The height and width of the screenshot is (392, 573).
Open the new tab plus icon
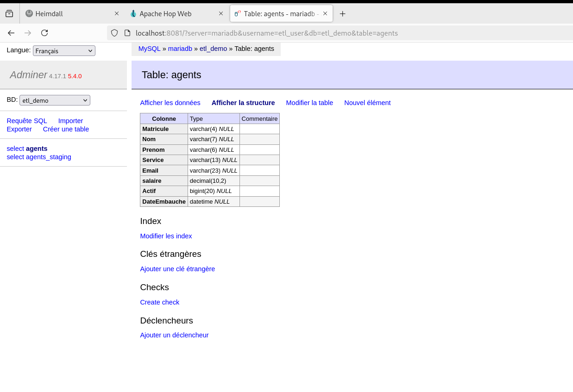(342, 14)
